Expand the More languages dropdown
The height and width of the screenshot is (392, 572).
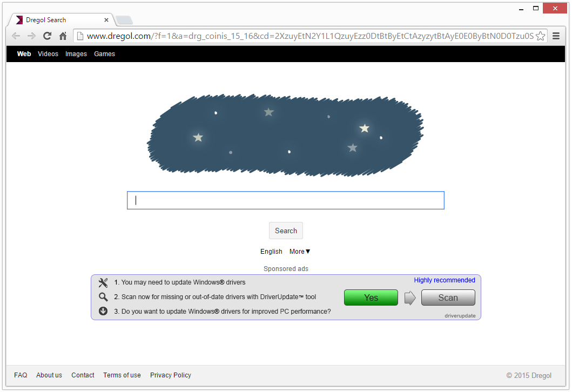point(299,252)
